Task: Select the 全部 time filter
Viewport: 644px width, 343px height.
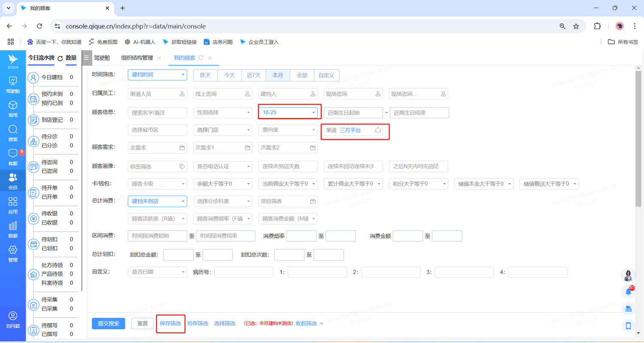Action: tap(302, 75)
